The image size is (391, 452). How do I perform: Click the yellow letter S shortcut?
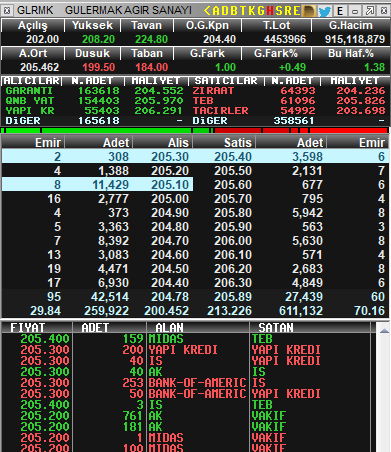(279, 11)
